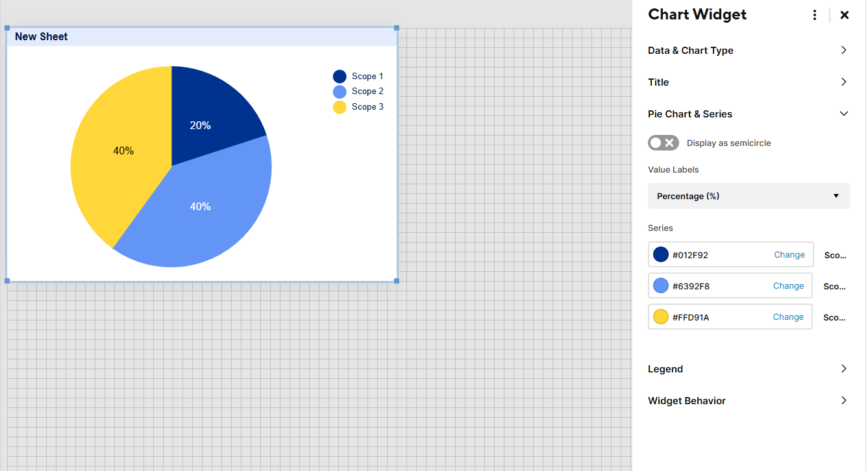Image resolution: width=868 pixels, height=471 pixels.
Task: Toggle Display as semicircle switch
Action: pyautogui.click(x=663, y=143)
